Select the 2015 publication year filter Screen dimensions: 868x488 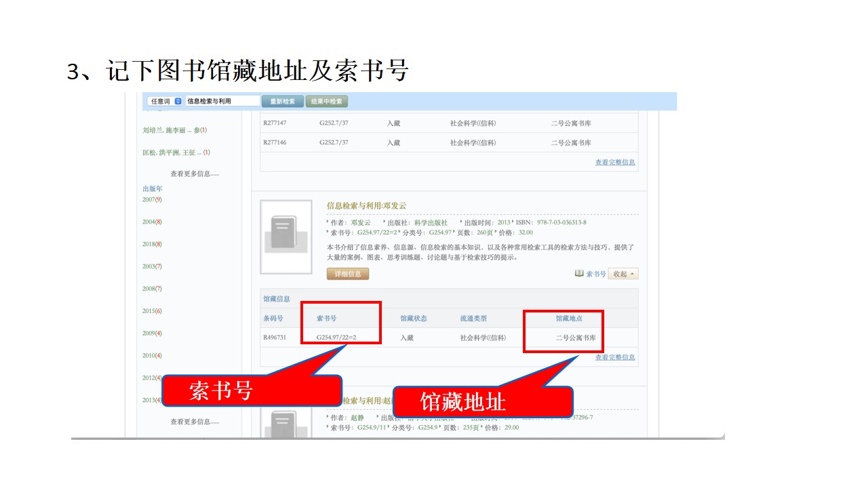152,311
